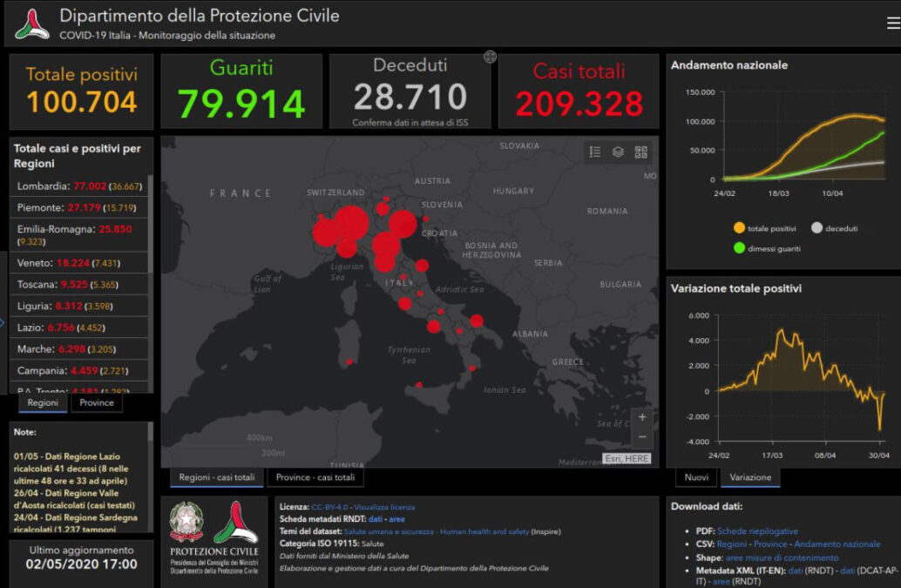Image resolution: width=901 pixels, height=588 pixels.
Task: Show the Nuovi chart tab
Action: (696, 477)
